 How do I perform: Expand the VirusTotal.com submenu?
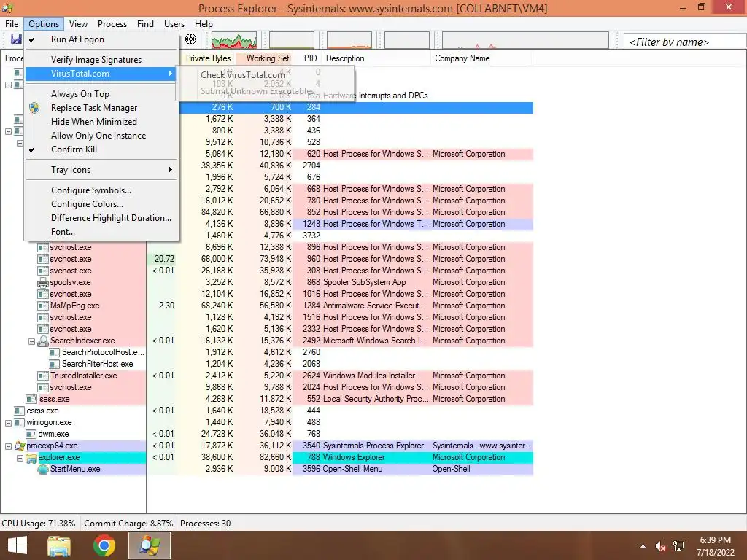101,74
